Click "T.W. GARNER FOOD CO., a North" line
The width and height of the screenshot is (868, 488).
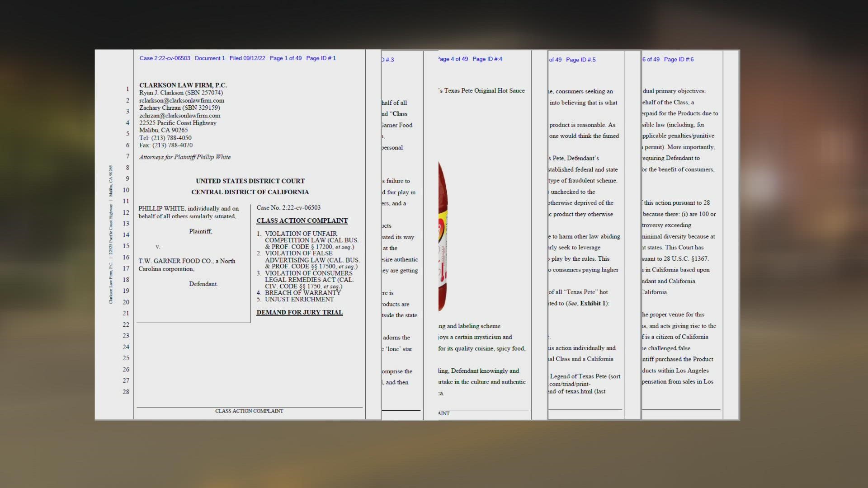click(187, 261)
